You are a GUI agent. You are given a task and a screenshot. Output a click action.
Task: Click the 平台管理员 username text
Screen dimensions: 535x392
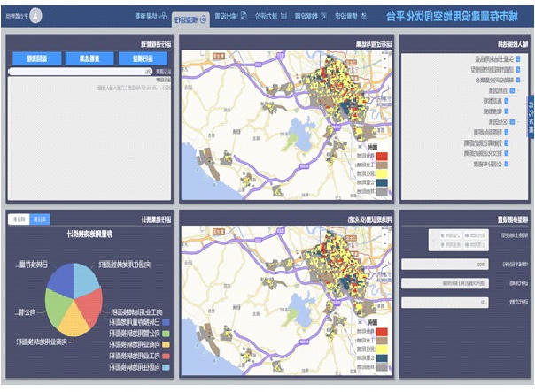click(17, 16)
